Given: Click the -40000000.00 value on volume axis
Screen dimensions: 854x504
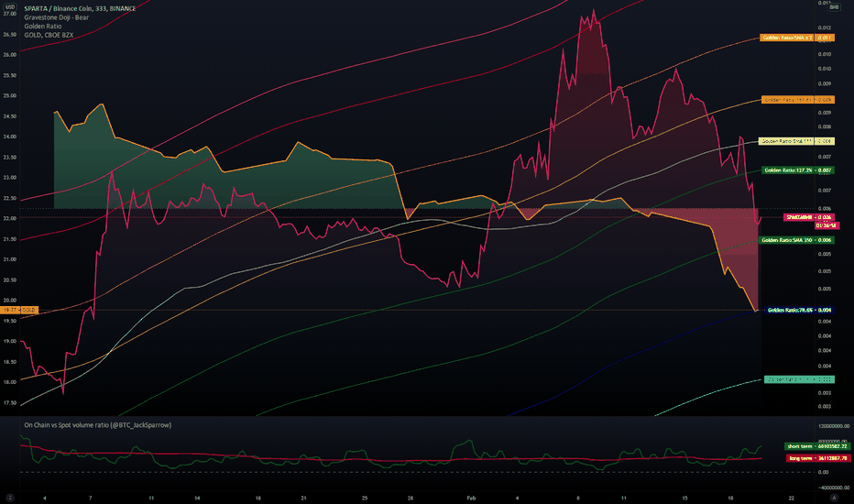Looking at the screenshot, I should click(x=834, y=488).
